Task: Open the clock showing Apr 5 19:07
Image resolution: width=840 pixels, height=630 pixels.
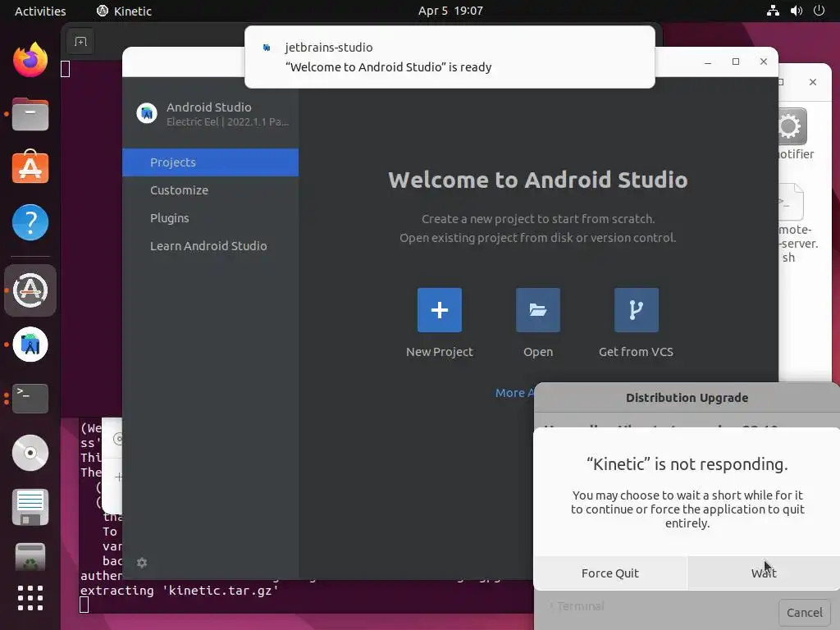Action: tap(450, 11)
